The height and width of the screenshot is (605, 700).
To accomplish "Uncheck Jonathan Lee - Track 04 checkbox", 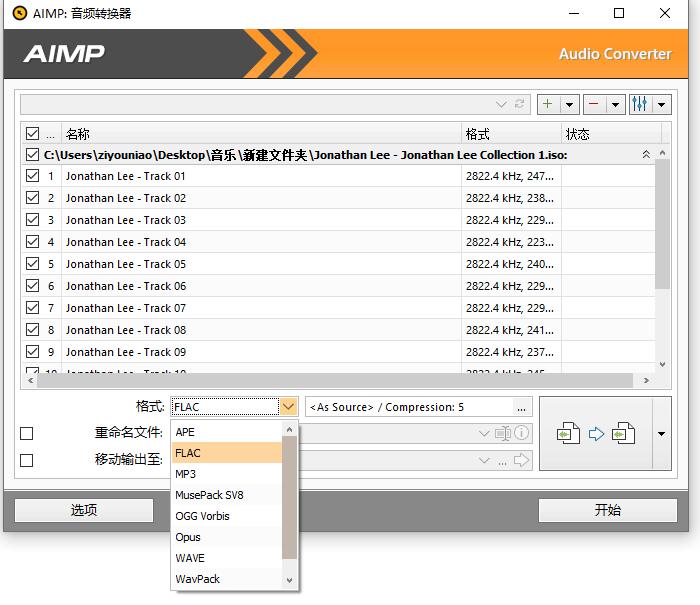I will (33, 242).
